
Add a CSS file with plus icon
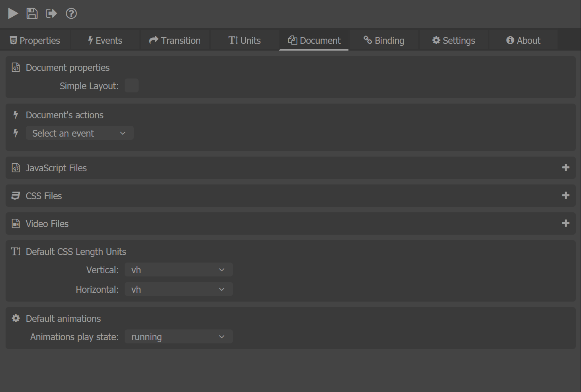[x=565, y=196]
